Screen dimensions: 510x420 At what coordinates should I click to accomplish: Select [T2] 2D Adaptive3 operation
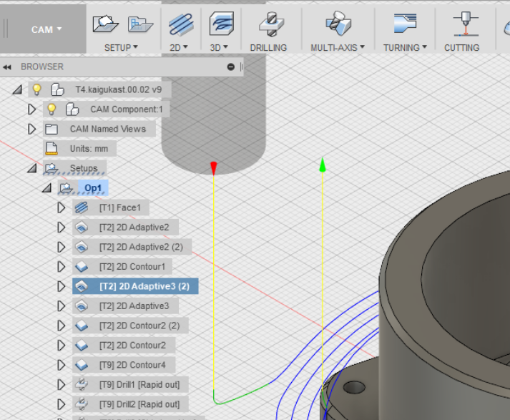point(134,306)
